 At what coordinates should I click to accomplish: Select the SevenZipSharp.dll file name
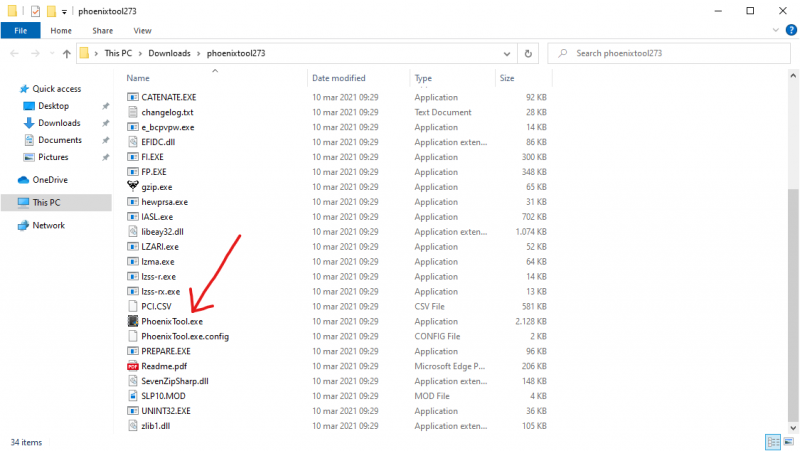(174, 381)
